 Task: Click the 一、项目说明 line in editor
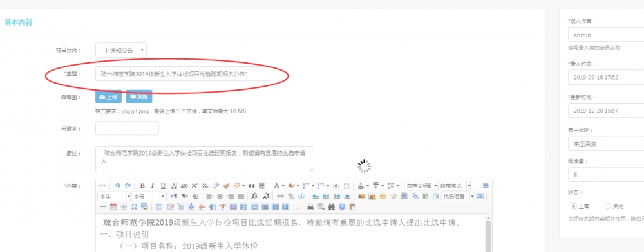pyautogui.click(x=124, y=235)
